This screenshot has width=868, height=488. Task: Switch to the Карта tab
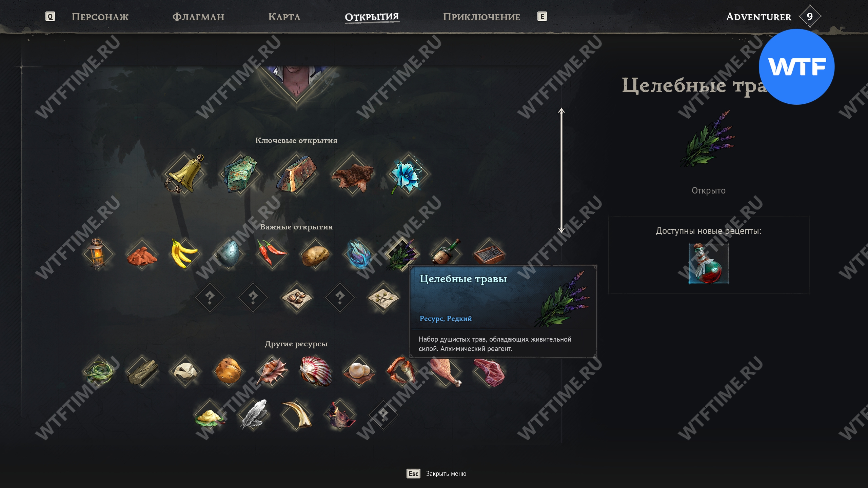tap(284, 17)
